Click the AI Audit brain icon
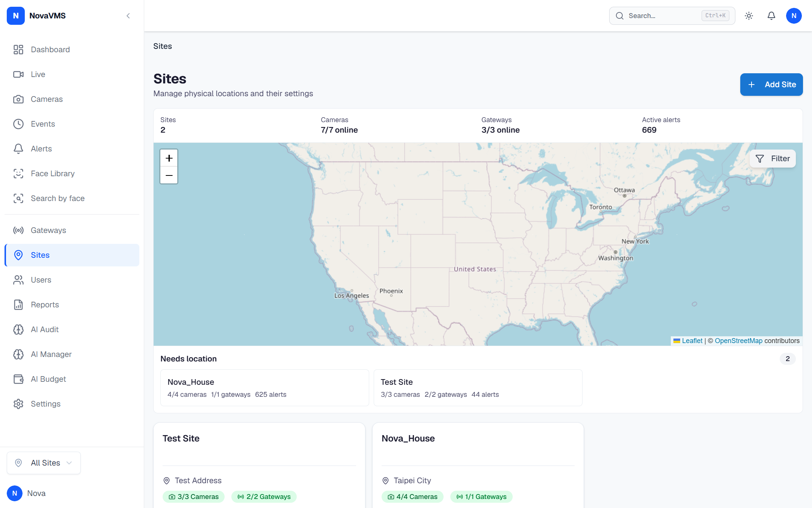The height and width of the screenshot is (508, 812). tap(18, 330)
